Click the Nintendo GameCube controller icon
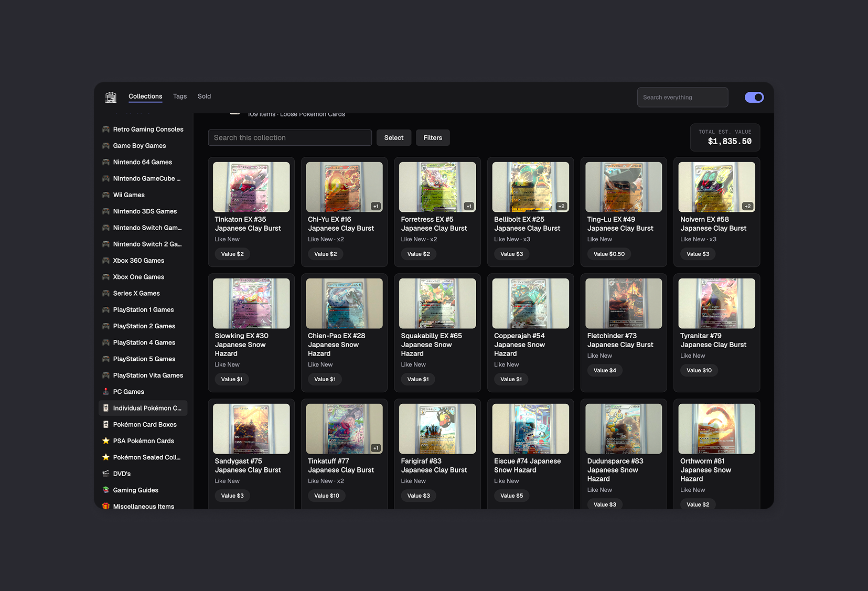This screenshot has height=591, width=868. 106,179
